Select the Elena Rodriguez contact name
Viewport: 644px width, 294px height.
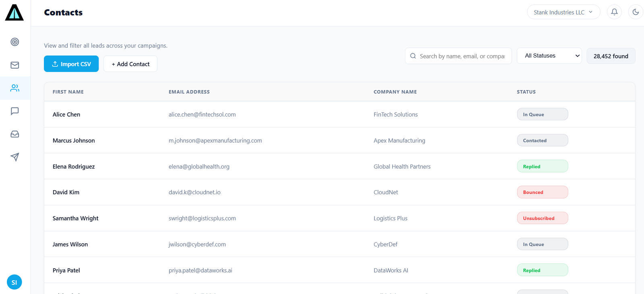[x=74, y=167]
